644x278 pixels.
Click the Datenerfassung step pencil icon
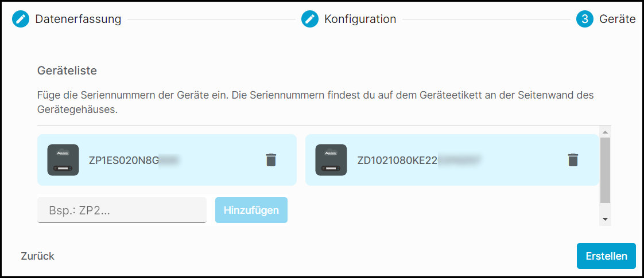[21, 19]
